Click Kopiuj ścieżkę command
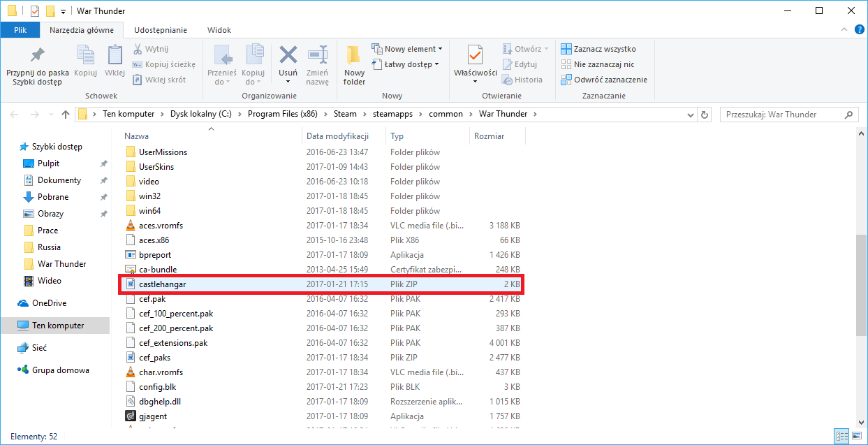 click(x=164, y=64)
